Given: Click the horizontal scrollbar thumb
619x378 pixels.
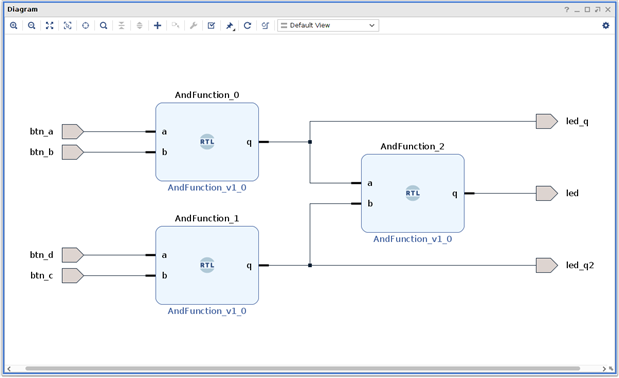Looking at the screenshot, I should click(302, 369).
